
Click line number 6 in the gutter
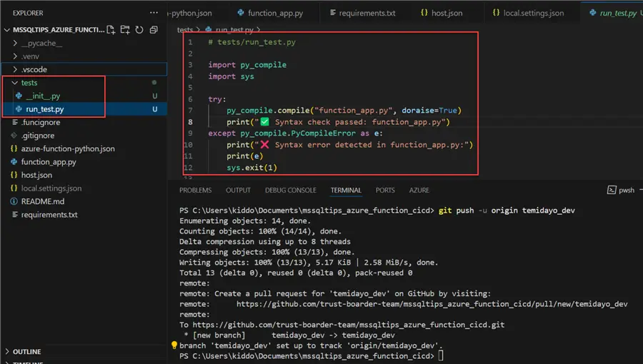point(190,99)
